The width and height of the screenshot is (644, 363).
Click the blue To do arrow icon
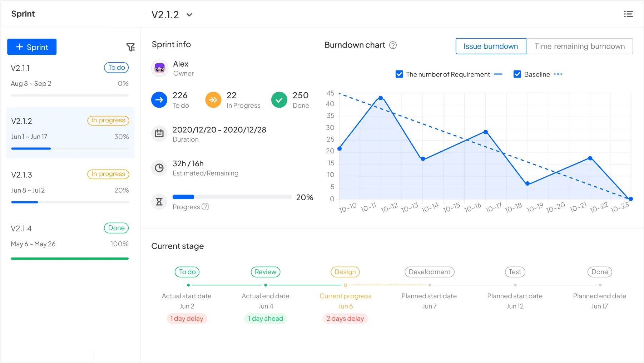pyautogui.click(x=159, y=100)
